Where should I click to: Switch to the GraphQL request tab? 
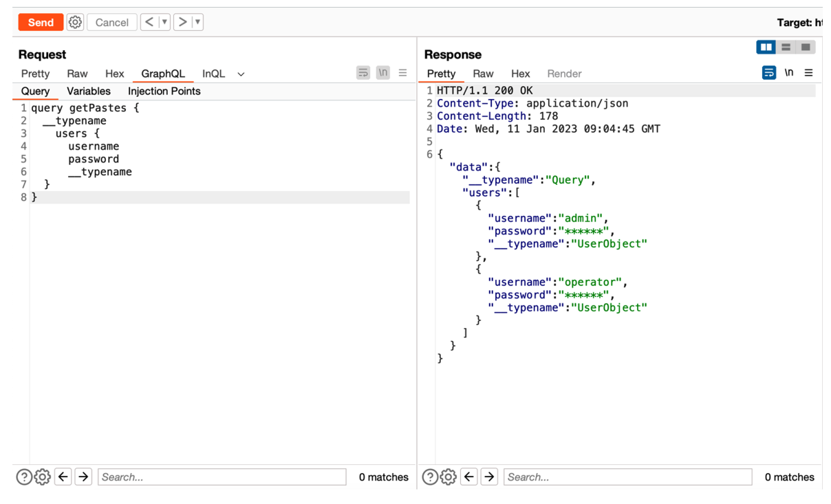(162, 74)
